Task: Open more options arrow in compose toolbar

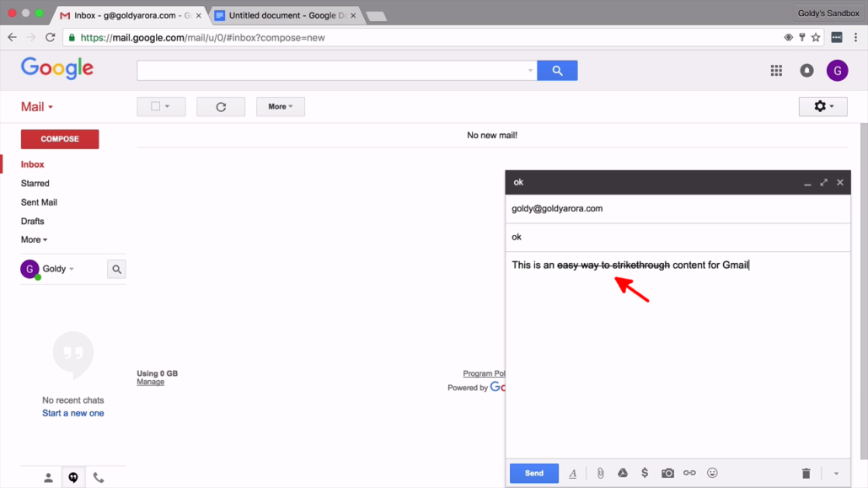Action: pyautogui.click(x=837, y=474)
